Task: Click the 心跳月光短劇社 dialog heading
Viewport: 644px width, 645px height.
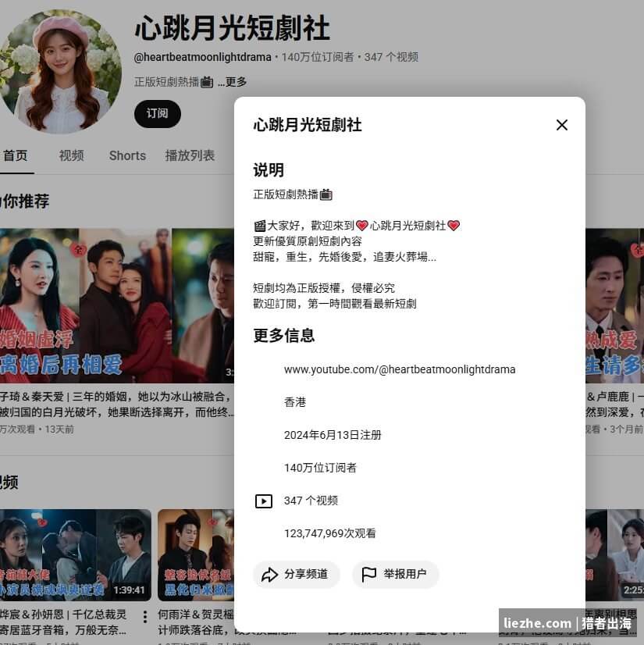Action: tap(308, 125)
